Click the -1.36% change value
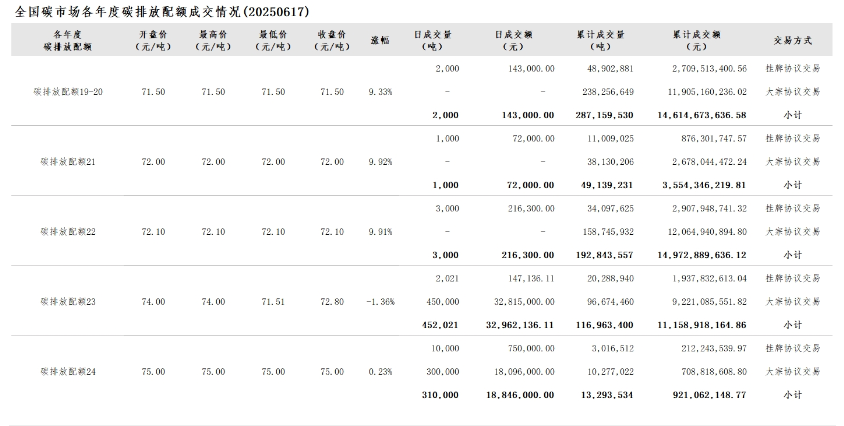Screen dimensions: 844x426 [x=379, y=302]
